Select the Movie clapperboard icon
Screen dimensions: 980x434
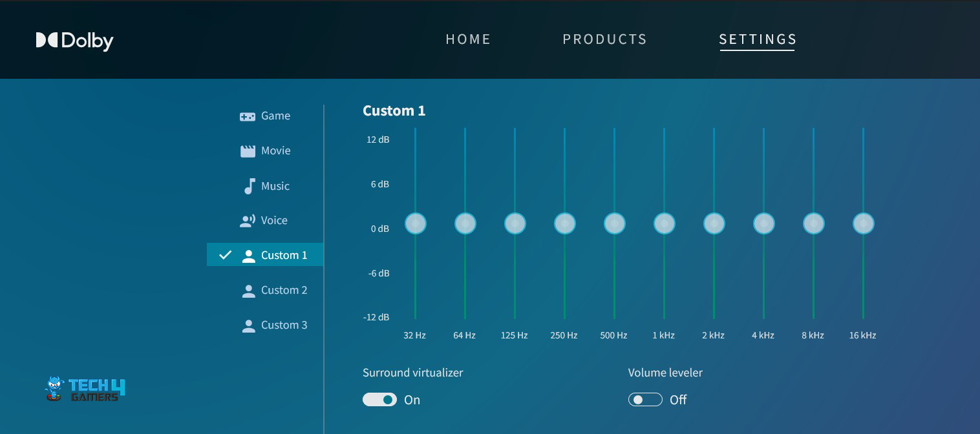click(248, 151)
